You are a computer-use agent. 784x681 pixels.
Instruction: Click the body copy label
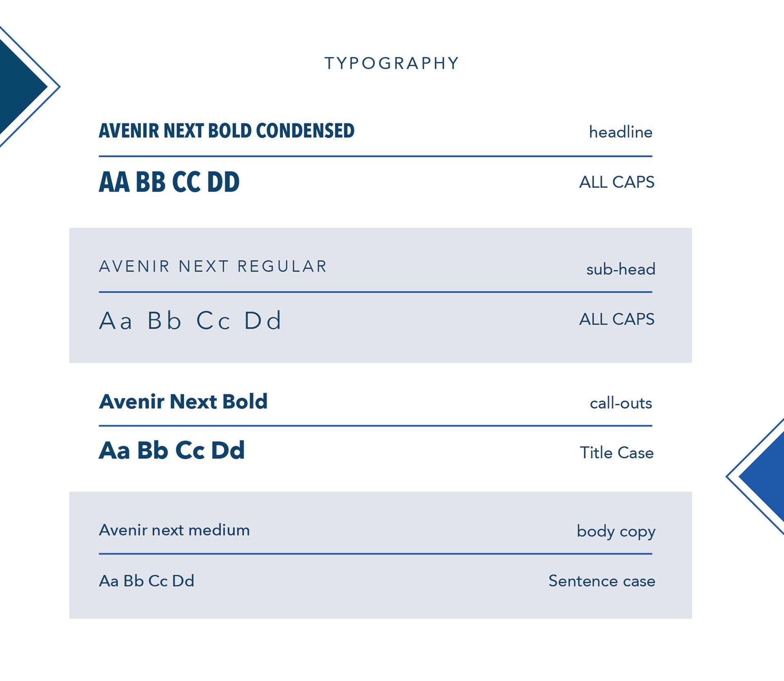(616, 532)
